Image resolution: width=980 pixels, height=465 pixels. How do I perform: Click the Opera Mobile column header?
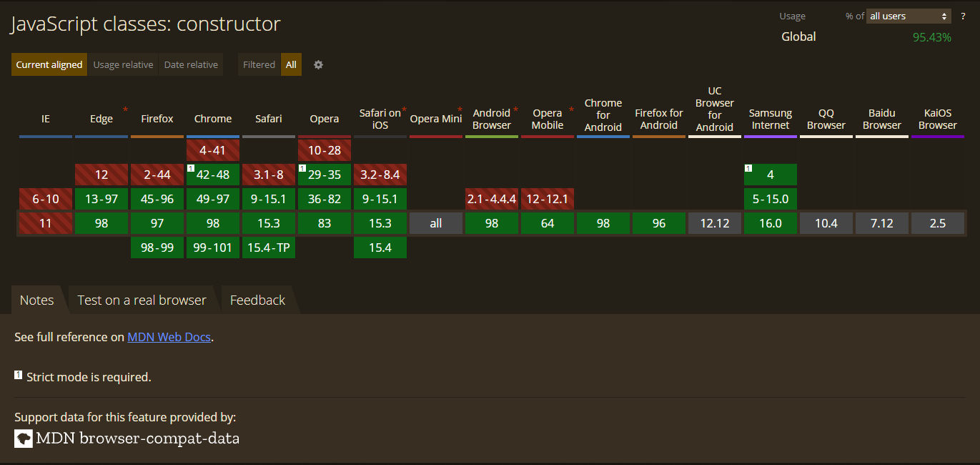pos(548,119)
